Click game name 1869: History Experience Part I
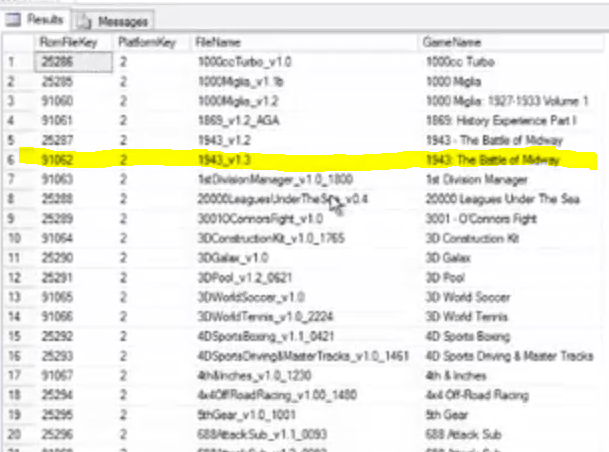 click(501, 120)
